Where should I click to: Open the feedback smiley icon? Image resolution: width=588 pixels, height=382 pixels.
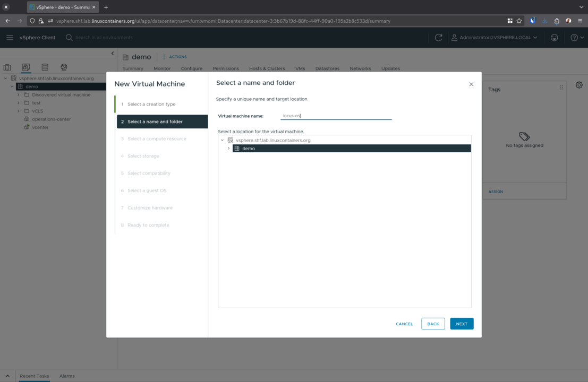pos(554,38)
